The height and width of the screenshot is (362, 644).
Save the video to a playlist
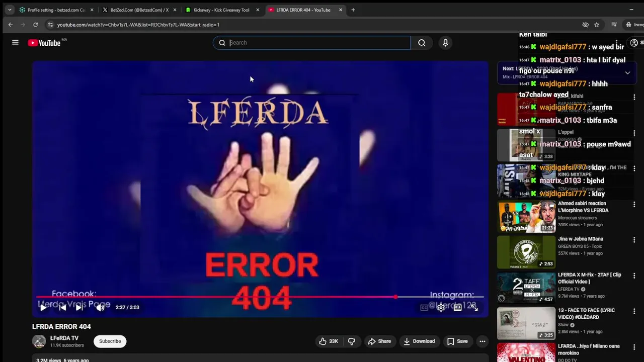coord(457,341)
